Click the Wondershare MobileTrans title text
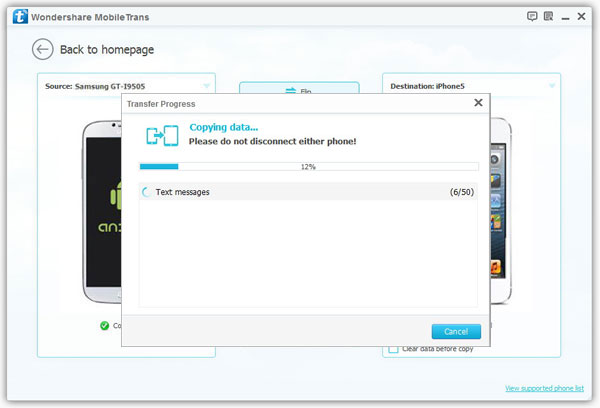600x408 pixels. point(90,17)
